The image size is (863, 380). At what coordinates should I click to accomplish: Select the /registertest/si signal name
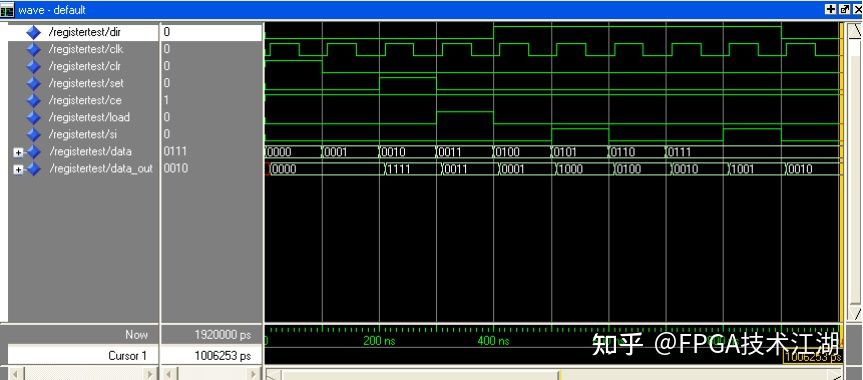point(83,134)
